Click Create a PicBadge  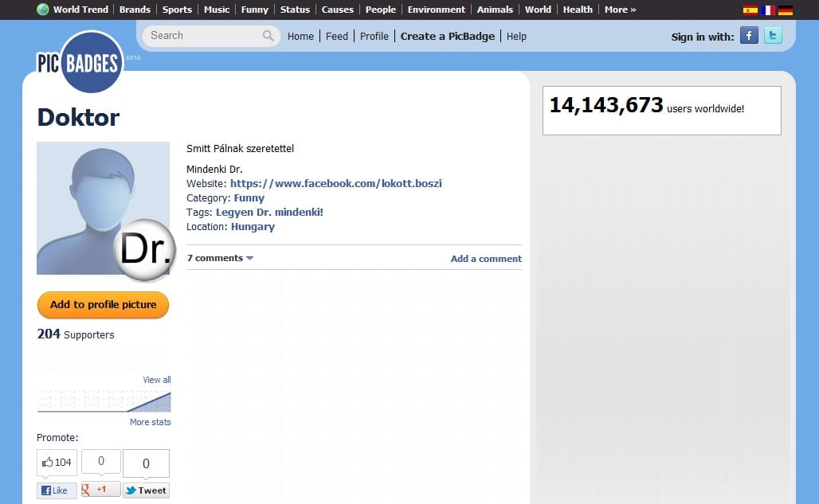448,36
